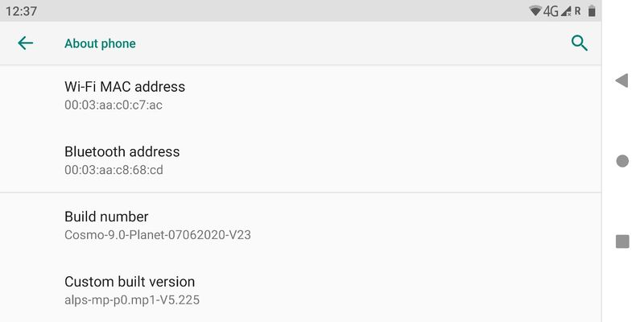The image size is (644, 322).
Task: Tap the Custom built version entry
Action: click(130, 282)
